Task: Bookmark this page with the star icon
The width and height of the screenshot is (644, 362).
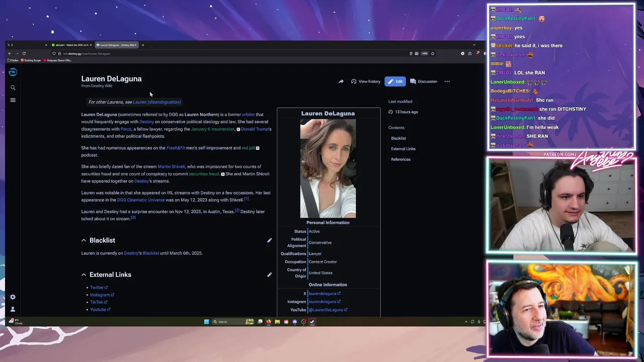Action: coord(433,53)
